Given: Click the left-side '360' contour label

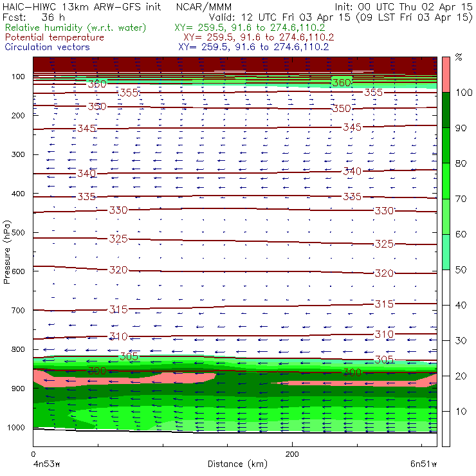Looking at the screenshot, I should [97, 84].
